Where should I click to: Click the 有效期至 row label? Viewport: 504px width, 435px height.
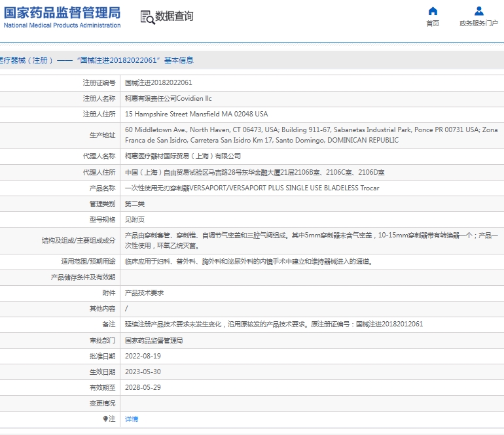tap(102, 388)
